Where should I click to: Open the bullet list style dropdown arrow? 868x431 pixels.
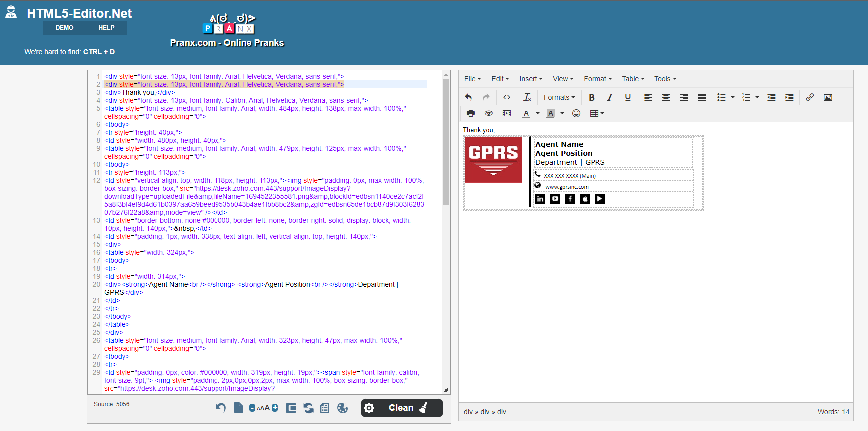click(x=733, y=97)
